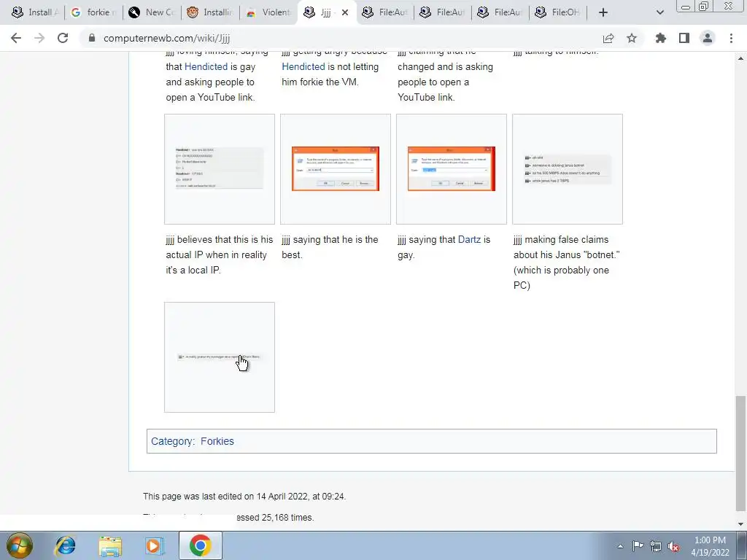This screenshot has width=747, height=560.
Task: Show hidden system tray icons
Action: coord(620,546)
